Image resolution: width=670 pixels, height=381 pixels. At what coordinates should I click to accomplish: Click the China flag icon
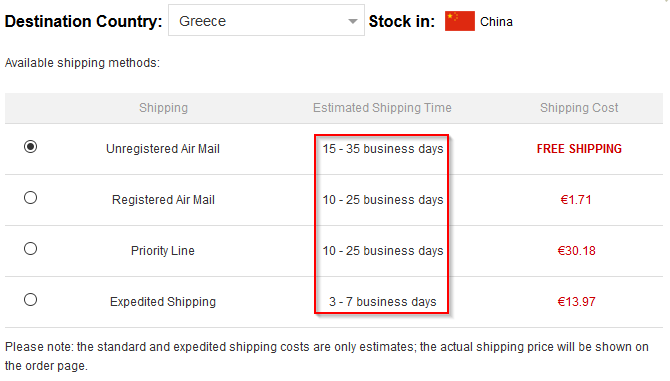(x=459, y=21)
